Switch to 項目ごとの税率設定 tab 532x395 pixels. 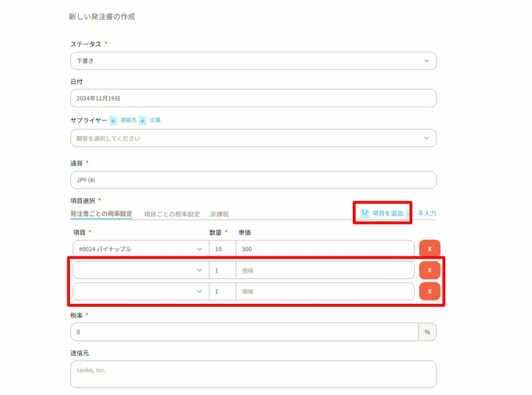pos(172,214)
